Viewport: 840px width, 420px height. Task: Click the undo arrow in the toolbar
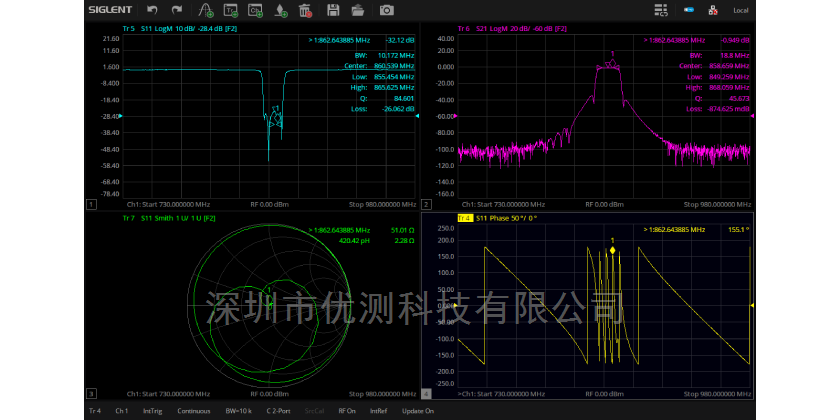tap(153, 10)
